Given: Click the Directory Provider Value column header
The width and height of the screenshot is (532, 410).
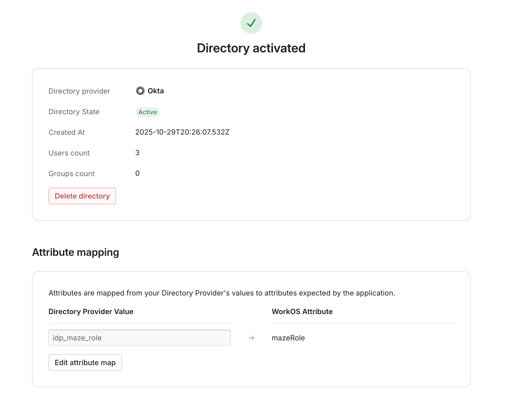Looking at the screenshot, I should coord(91,311).
